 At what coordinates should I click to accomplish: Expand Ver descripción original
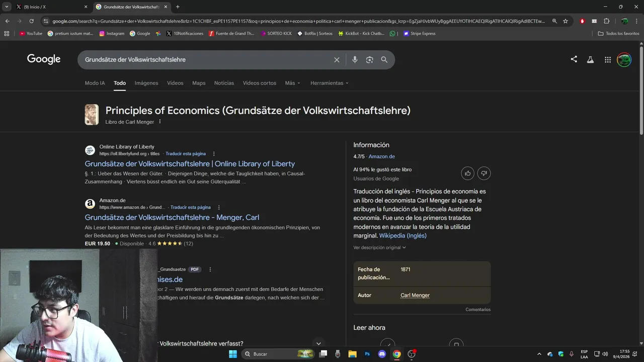pos(379,247)
